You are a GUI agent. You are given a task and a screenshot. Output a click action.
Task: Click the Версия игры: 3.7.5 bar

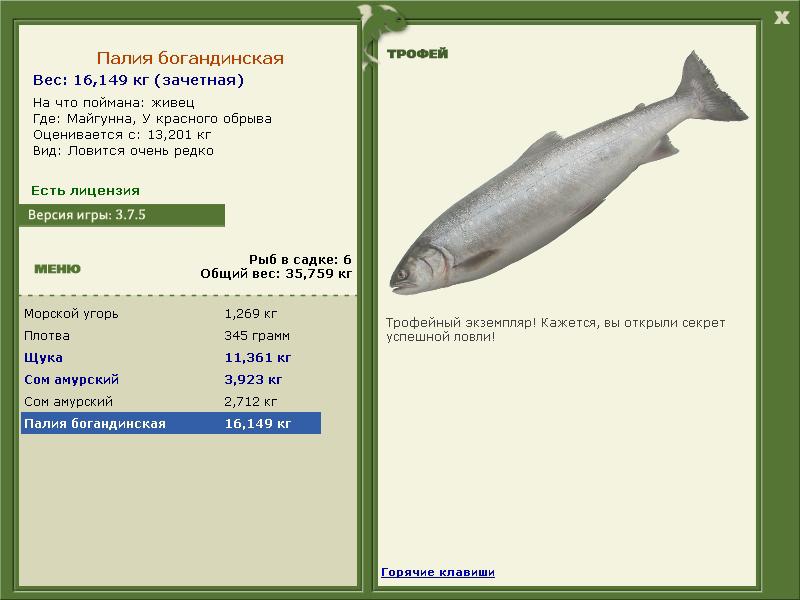coord(122,215)
